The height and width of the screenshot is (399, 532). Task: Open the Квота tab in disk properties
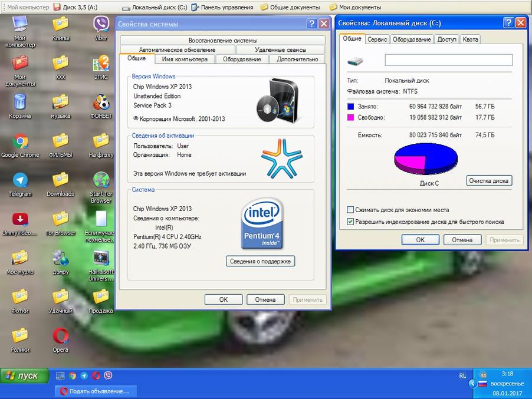pyautogui.click(x=470, y=39)
